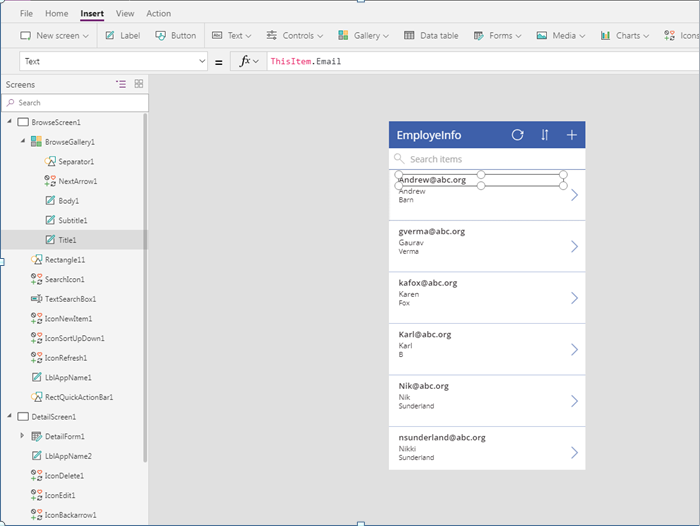Viewport: 700px width, 526px height.
Task: Switch to thumbnail view in Screens panel
Action: pos(139,84)
